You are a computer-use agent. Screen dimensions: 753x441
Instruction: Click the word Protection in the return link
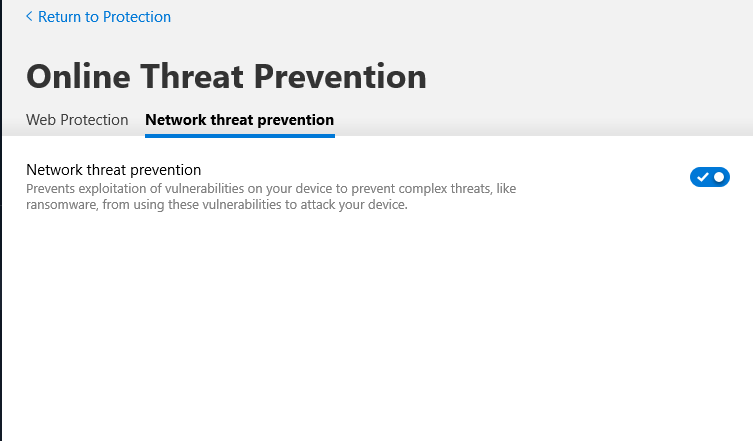pos(138,17)
